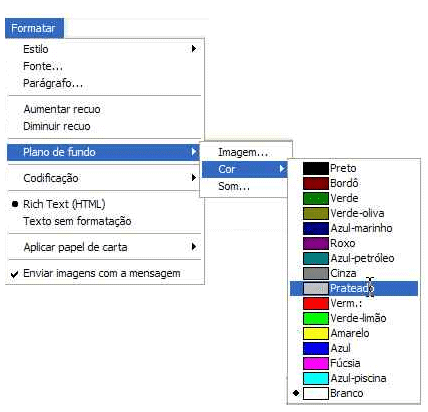This screenshot has height=412, width=428.
Task: Expand the Estilo submenu
Action: pyautogui.click(x=105, y=49)
